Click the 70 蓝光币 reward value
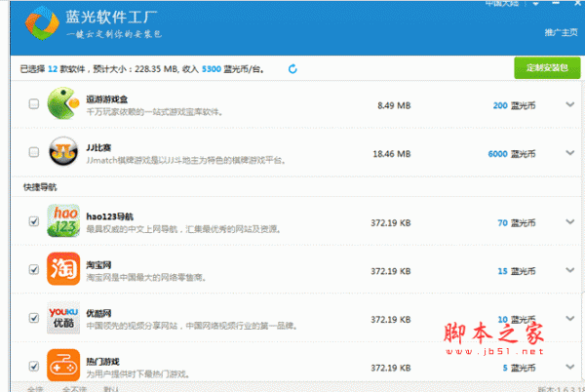 517,222
